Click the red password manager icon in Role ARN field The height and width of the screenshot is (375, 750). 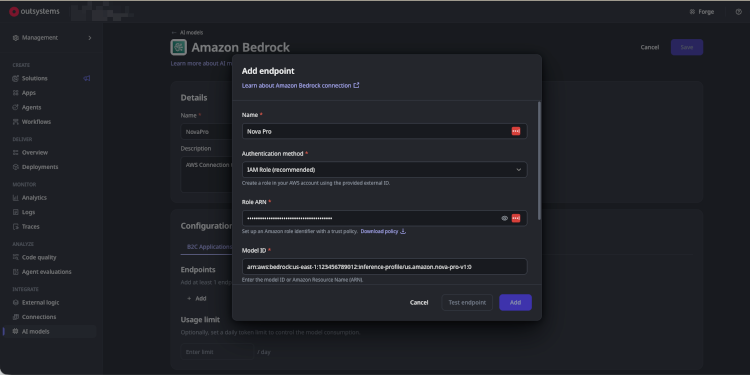[516, 218]
